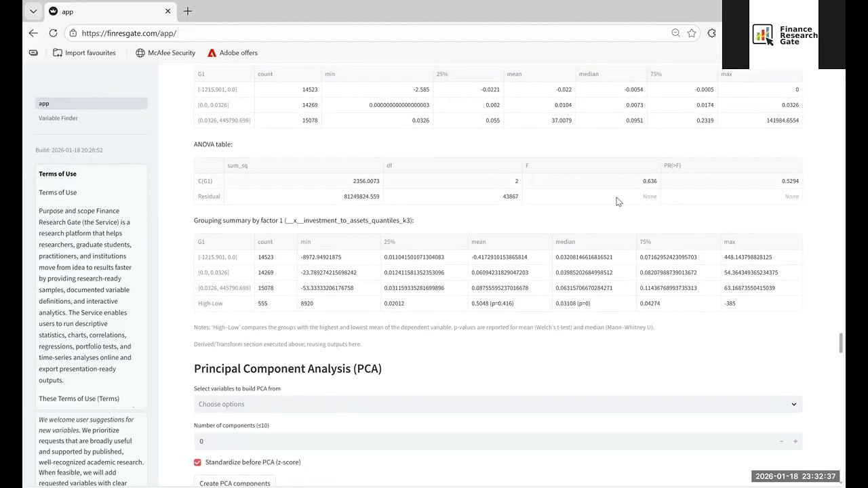
Task: Reload the finresgate page
Action: click(53, 33)
